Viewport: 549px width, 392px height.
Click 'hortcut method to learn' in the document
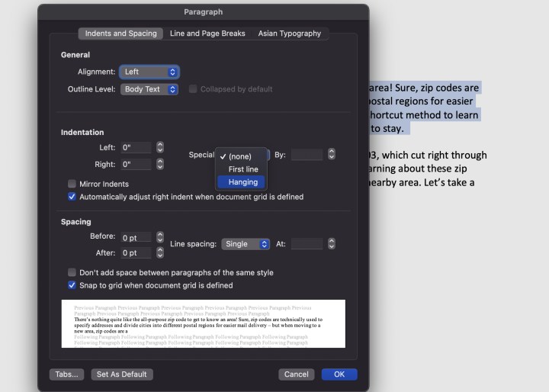point(424,115)
